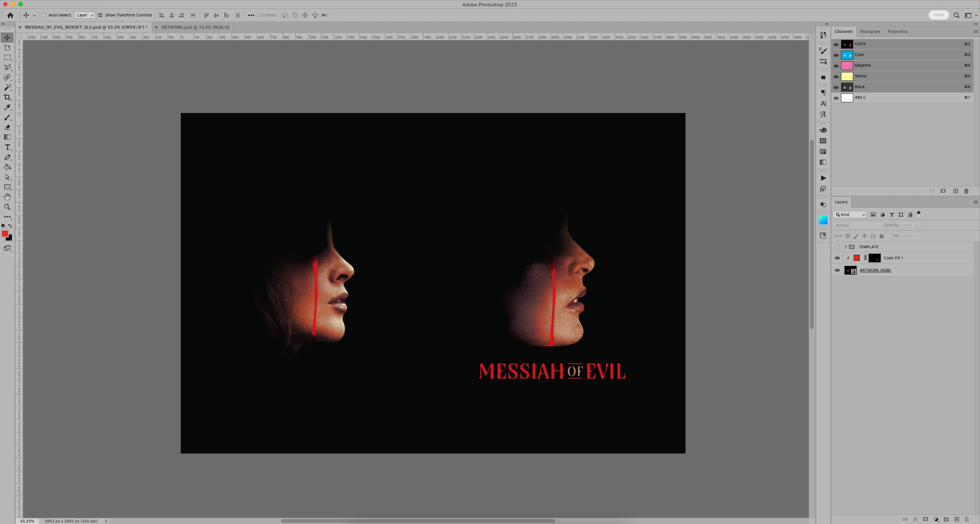Select the Eyedropper tool
980x524 pixels.
(x=7, y=108)
